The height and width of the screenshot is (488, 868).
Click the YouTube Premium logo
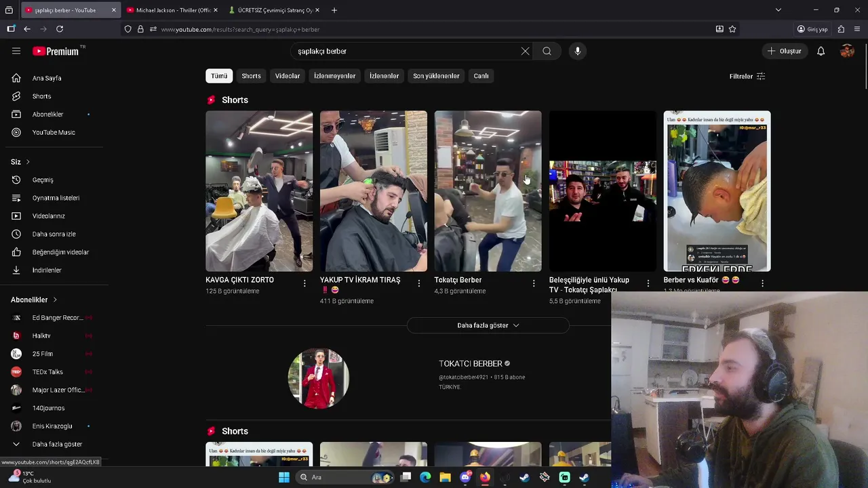[x=56, y=51]
